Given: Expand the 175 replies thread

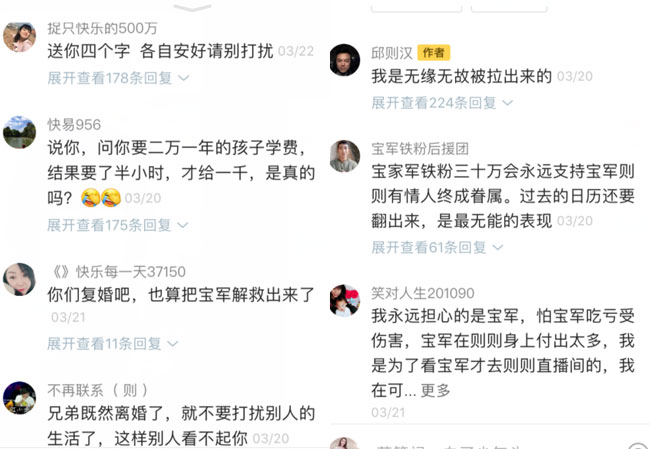Looking at the screenshot, I should pyautogui.click(x=118, y=225).
